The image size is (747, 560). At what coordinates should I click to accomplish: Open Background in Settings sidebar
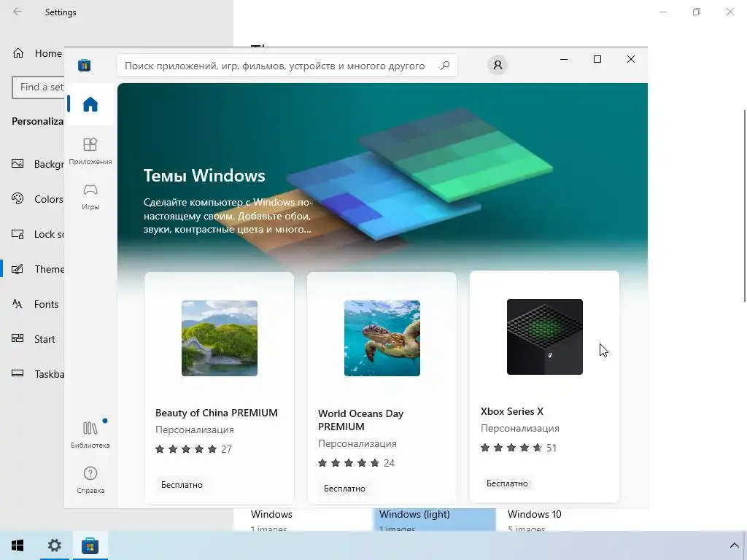37,164
